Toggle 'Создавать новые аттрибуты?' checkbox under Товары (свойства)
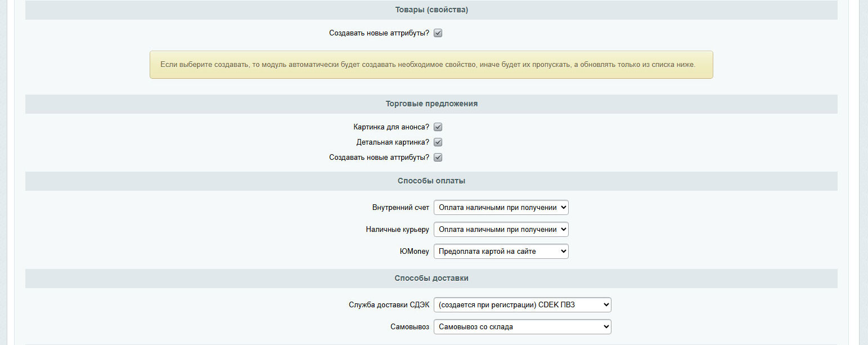 click(438, 33)
